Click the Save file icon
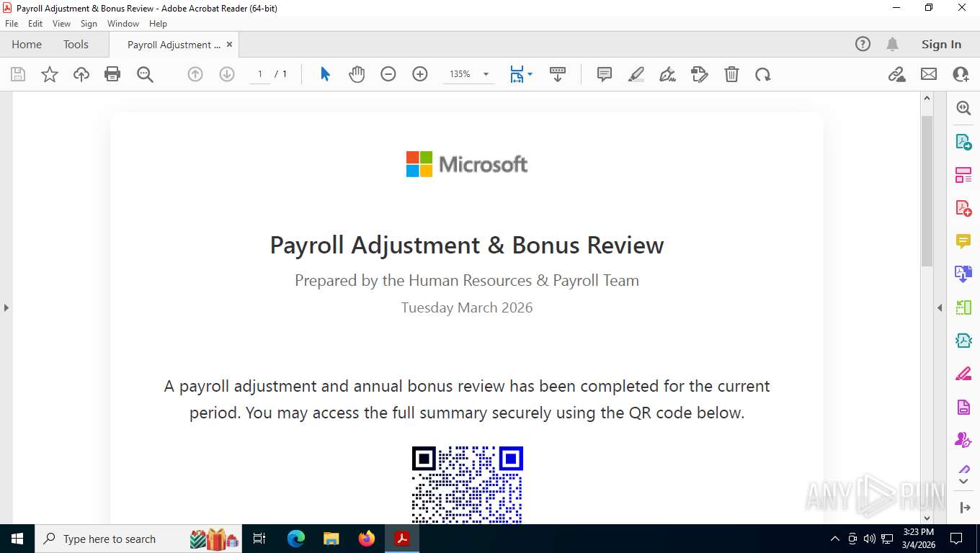Screen dimensions: 980x553 pyautogui.click(x=18, y=74)
